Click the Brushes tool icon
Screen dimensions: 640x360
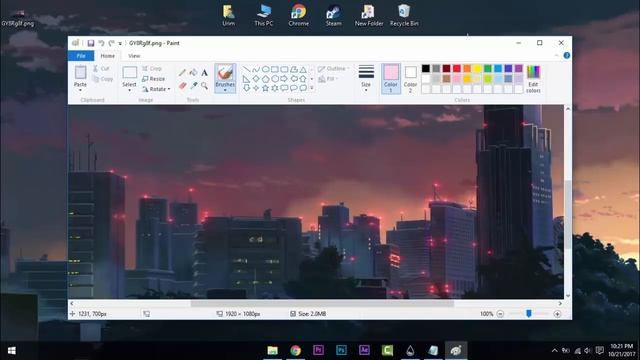coord(225,73)
